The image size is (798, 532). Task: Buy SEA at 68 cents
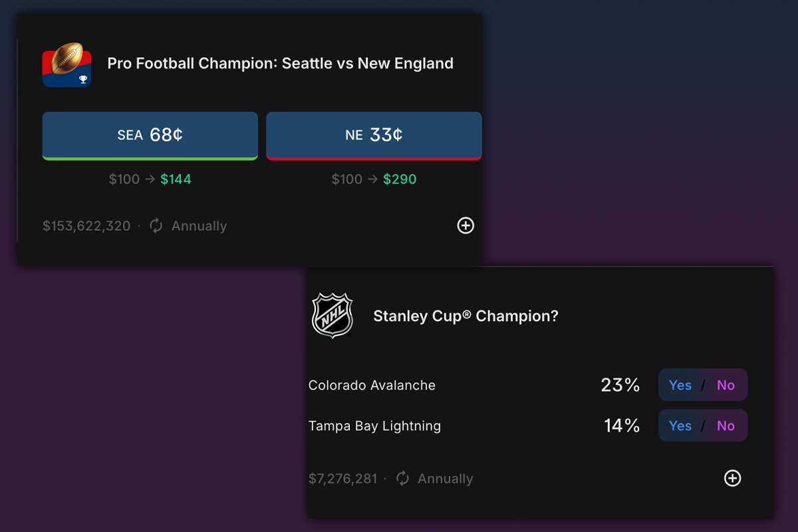click(x=150, y=135)
